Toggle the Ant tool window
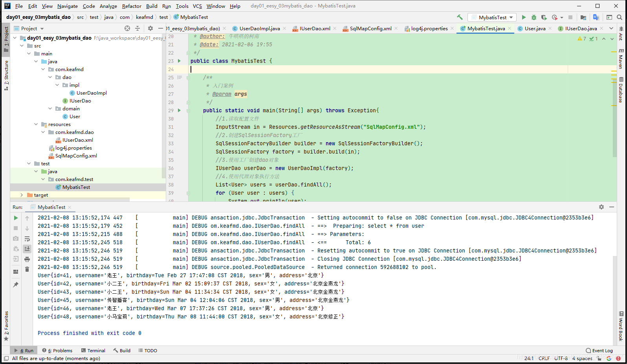Image resolution: width=627 pixels, height=364 pixels. (621, 34)
